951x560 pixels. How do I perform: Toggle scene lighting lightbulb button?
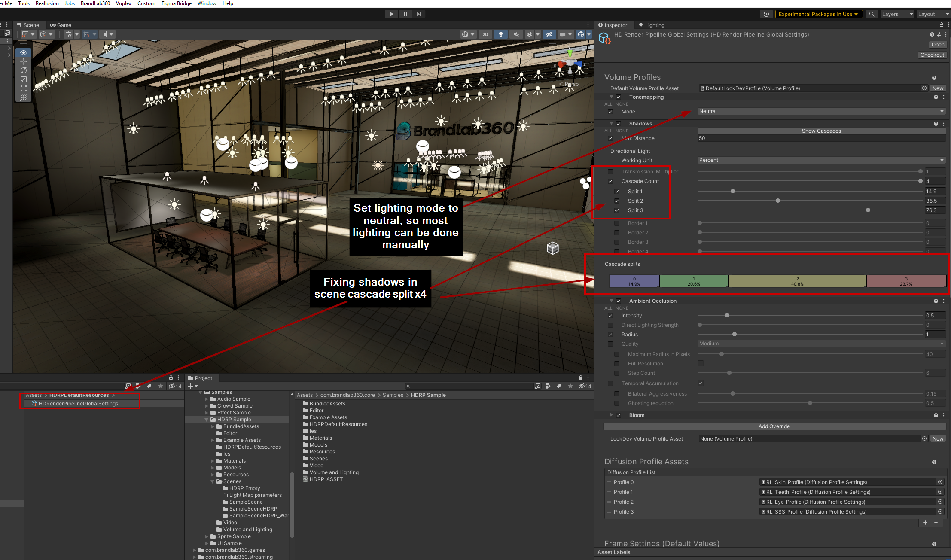pyautogui.click(x=501, y=34)
